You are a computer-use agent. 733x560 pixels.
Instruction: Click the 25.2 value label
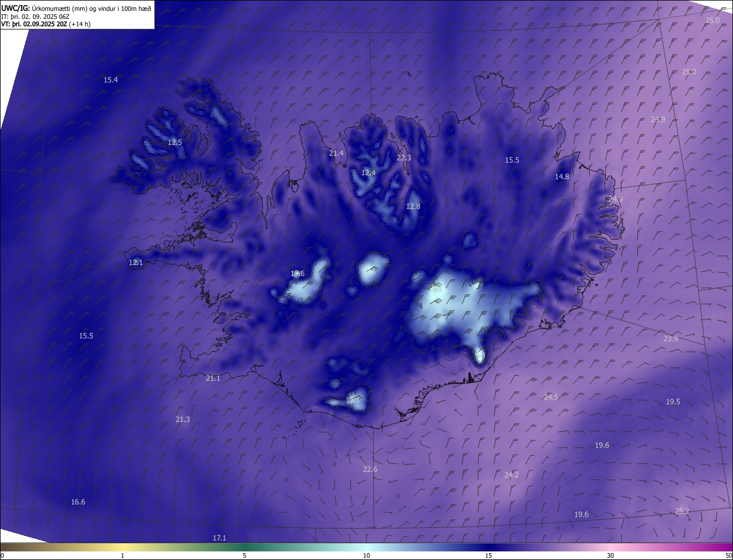682,511
